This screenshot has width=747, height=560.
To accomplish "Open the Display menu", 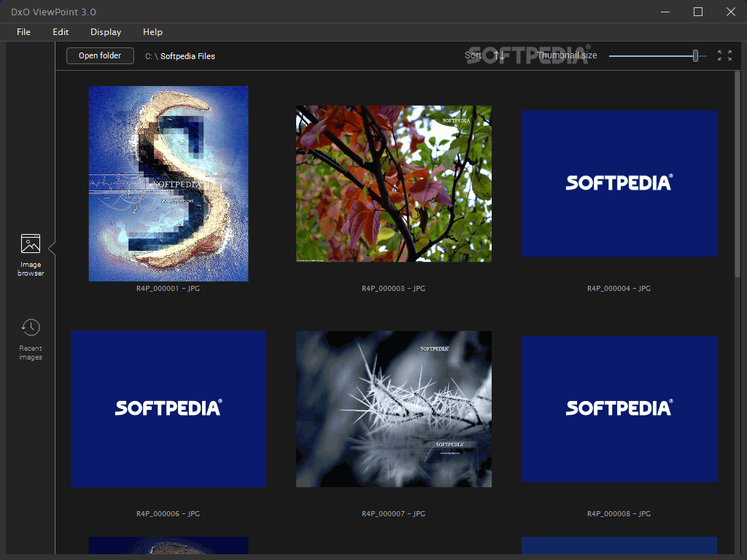I will click(x=106, y=32).
